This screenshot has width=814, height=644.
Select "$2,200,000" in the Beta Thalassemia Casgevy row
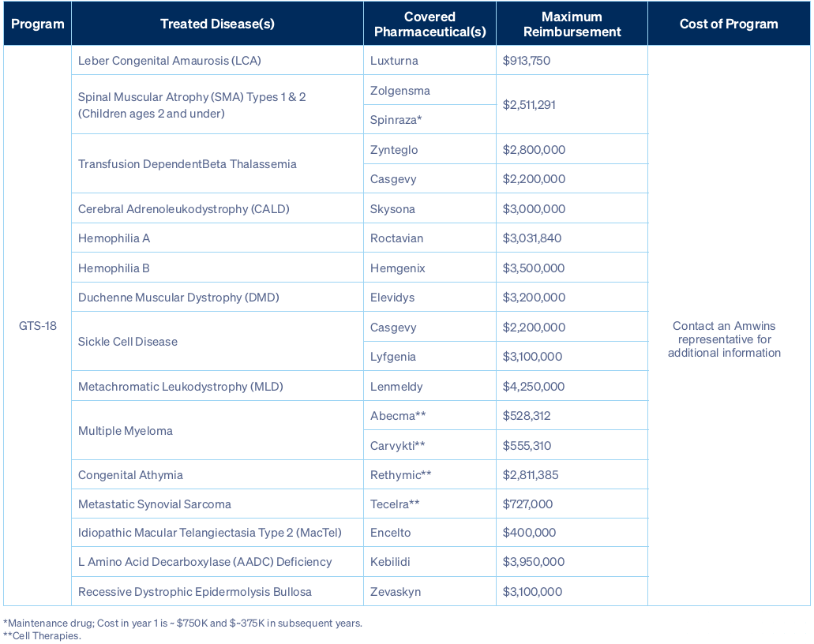[x=534, y=179]
